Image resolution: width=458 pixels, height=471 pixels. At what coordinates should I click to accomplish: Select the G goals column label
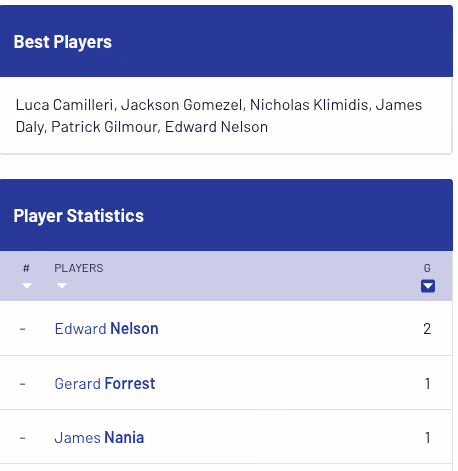click(x=427, y=268)
